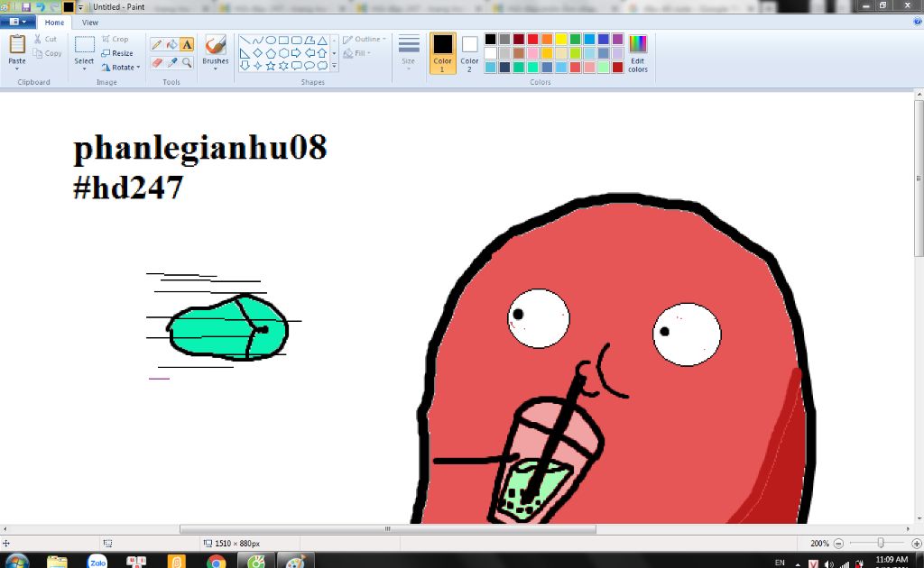Select the Magnifier tool
Image resolution: width=924 pixels, height=568 pixels.
187,62
